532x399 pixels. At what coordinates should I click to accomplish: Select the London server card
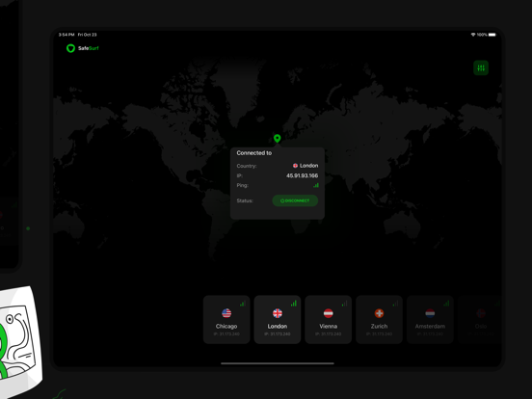(278, 320)
